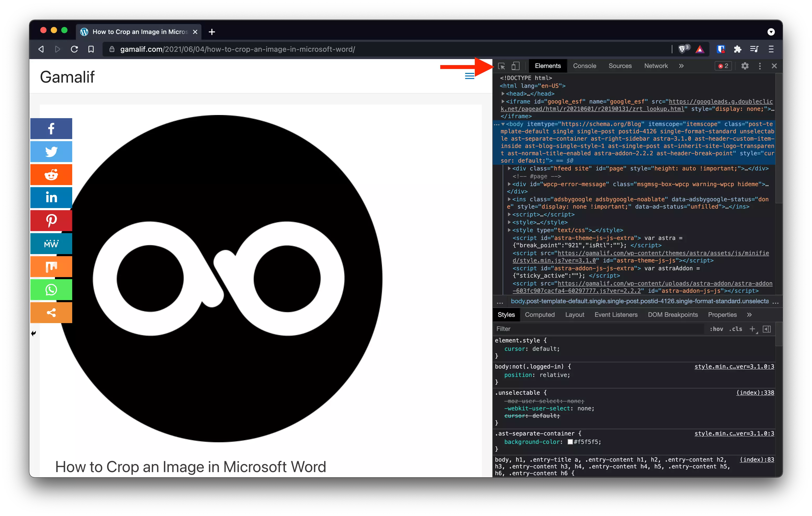Activate the inspect element picker icon
Image resolution: width=812 pixels, height=516 pixels.
[x=501, y=66]
